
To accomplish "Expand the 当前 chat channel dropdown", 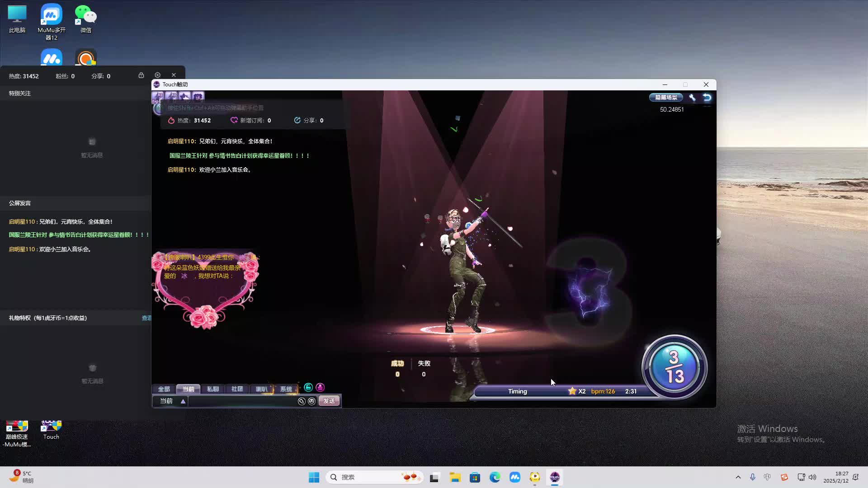I will (183, 401).
